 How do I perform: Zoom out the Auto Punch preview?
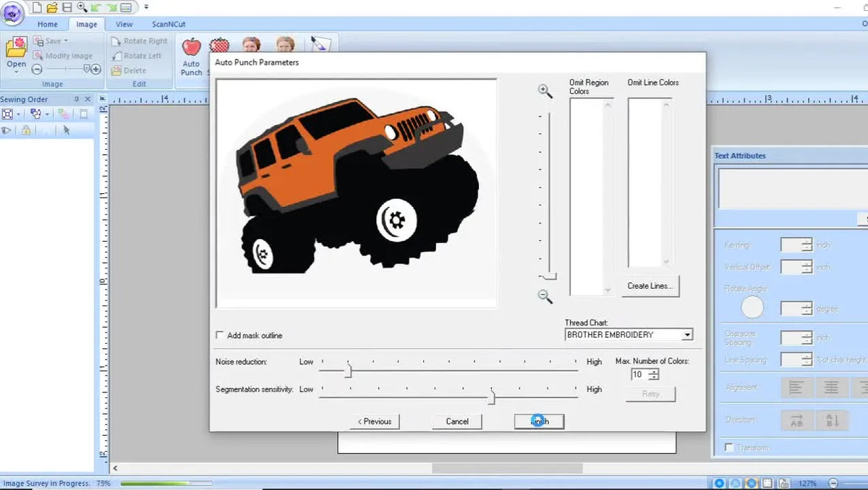[545, 296]
